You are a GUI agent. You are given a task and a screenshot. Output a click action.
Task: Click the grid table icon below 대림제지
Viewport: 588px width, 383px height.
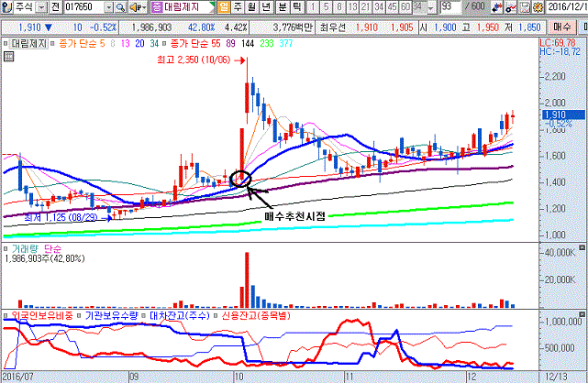coord(8,56)
